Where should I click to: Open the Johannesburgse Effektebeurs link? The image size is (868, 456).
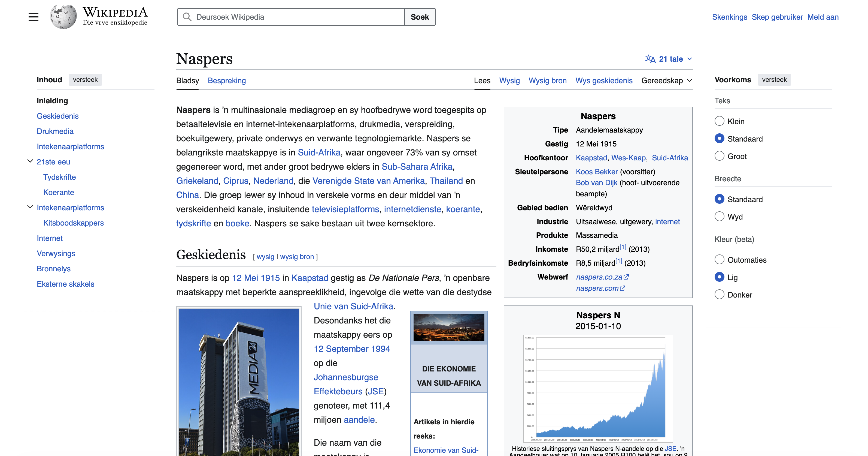(x=346, y=384)
